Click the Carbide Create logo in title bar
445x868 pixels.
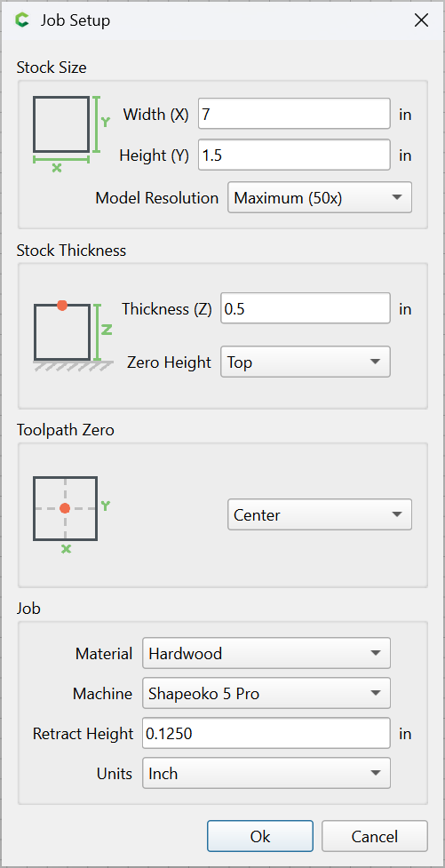[x=22, y=20]
